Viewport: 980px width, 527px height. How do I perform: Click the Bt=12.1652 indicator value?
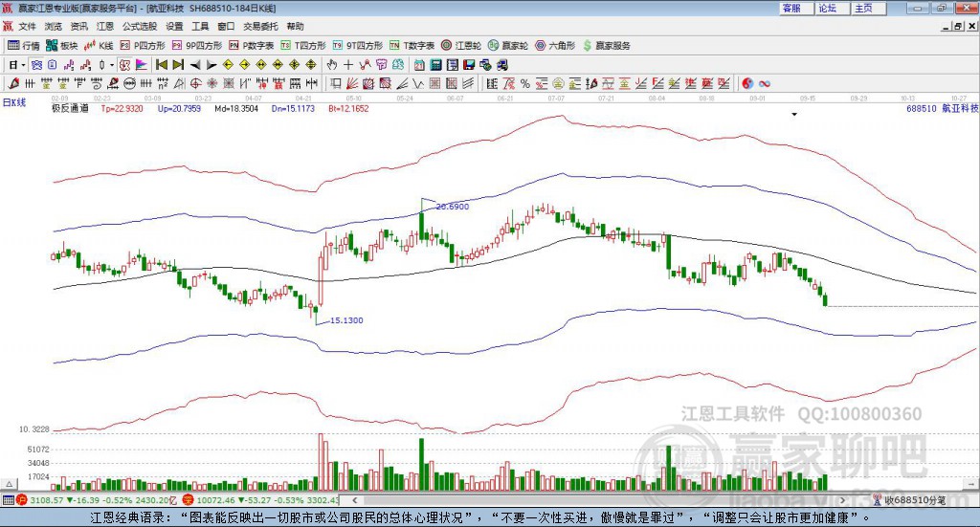(348, 108)
